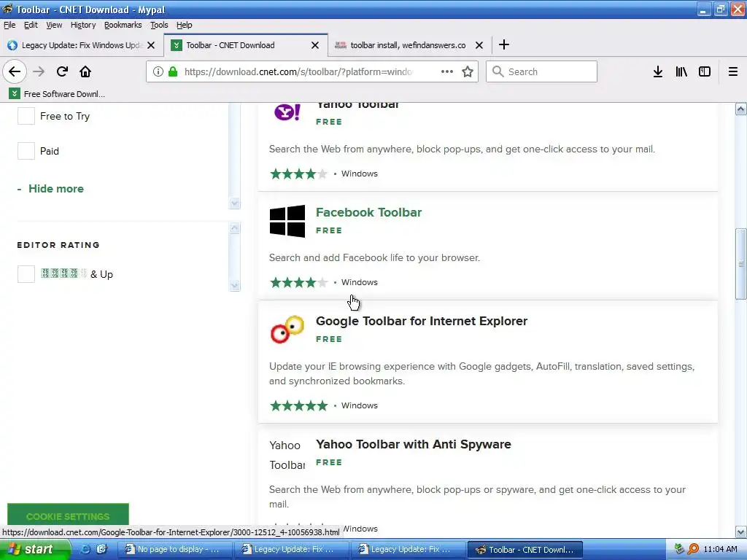Click the magnifier system tray icon
The image size is (747, 560).
693,549
